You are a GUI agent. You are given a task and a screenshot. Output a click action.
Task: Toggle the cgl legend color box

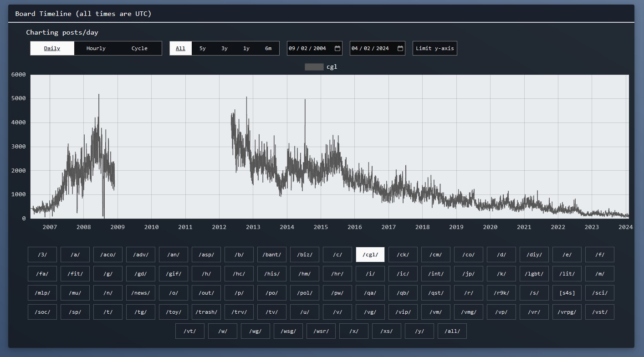[314, 67]
